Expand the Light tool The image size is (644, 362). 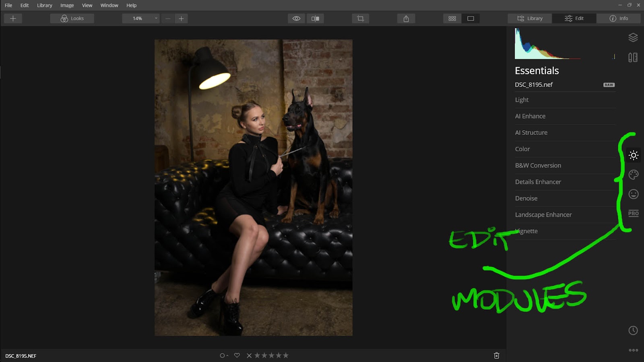click(565, 100)
